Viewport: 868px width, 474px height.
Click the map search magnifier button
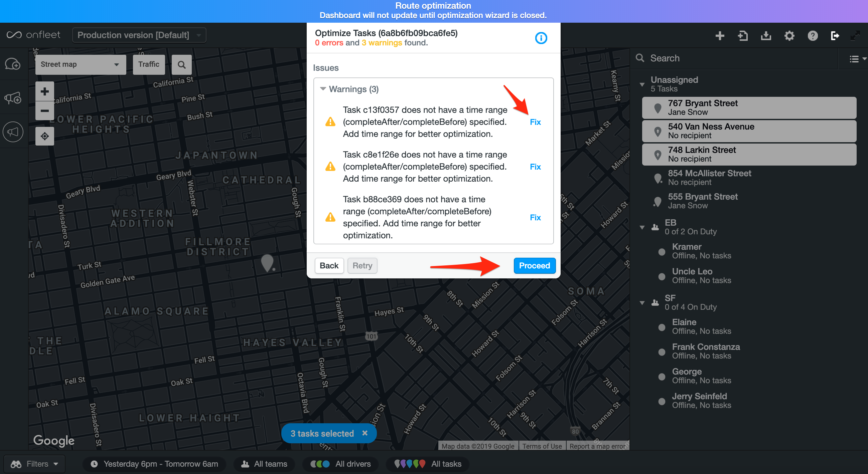182,65
